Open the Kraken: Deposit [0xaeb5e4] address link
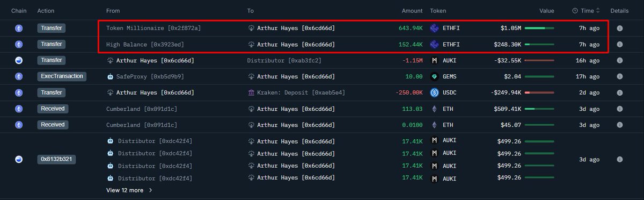This screenshot has width=644, height=200. (x=296, y=92)
